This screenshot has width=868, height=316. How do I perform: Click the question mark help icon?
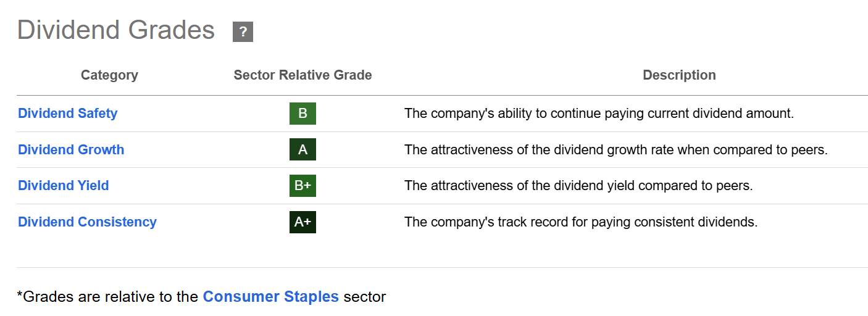point(243,32)
